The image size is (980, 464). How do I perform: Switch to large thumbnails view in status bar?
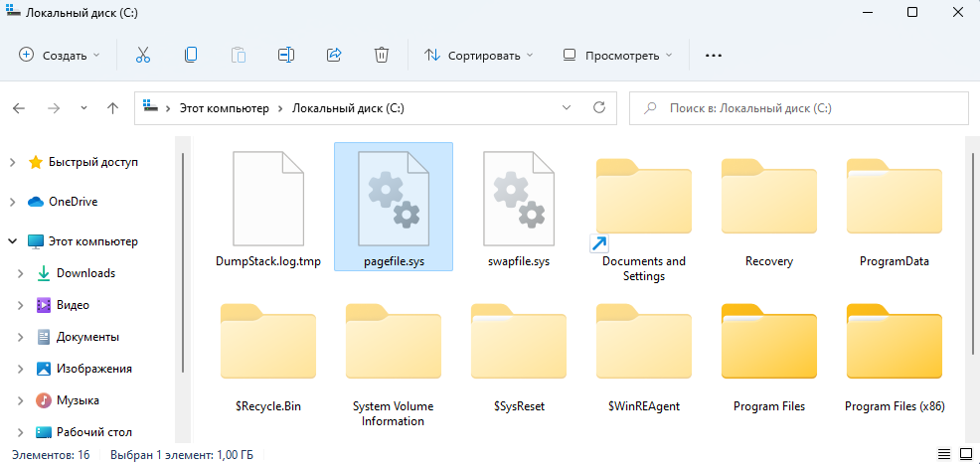963,454
